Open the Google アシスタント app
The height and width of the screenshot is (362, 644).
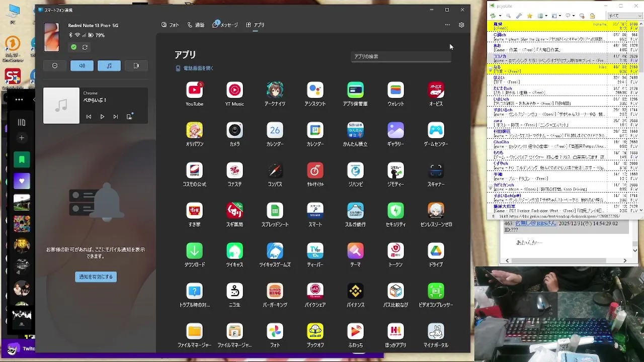(x=315, y=90)
